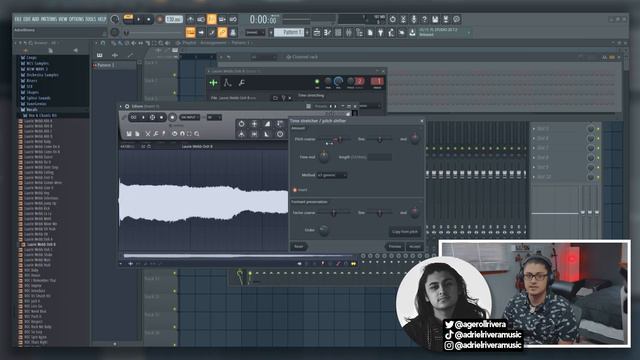This screenshot has height=360, width=640.
Task: Open the VIEW menu
Action: 63,19
